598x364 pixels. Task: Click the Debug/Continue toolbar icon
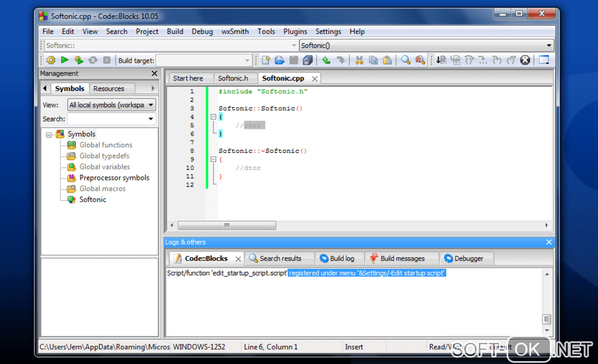coord(441,60)
